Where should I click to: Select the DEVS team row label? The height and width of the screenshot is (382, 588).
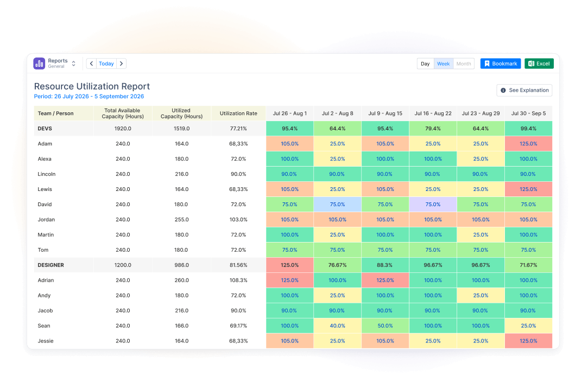coord(45,129)
